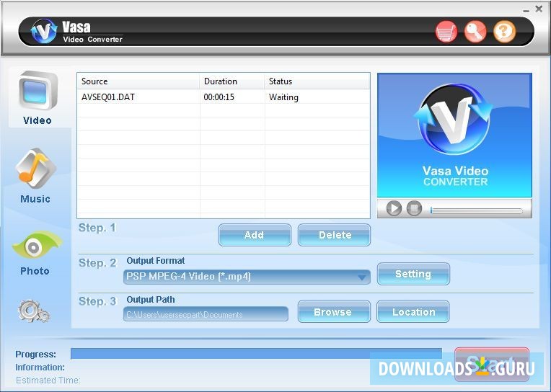
Task: Click the Output Path field
Action: (x=206, y=314)
